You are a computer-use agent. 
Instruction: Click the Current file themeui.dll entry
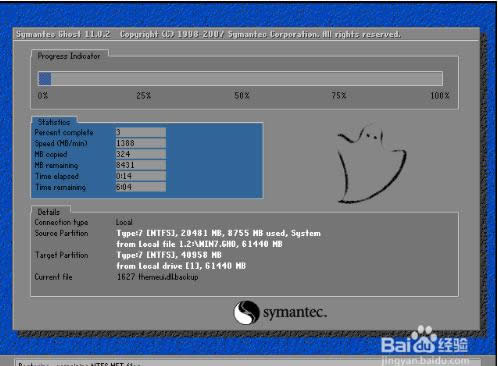click(157, 277)
